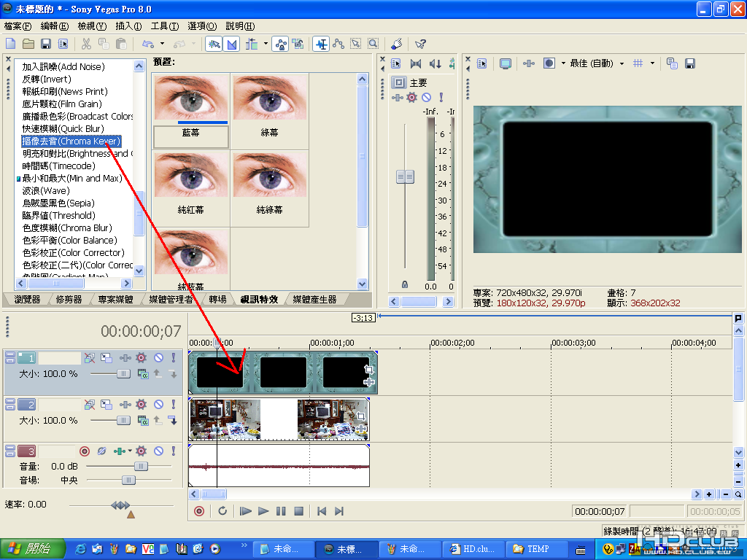Click the What's This help icon
This screenshot has height=560, width=747.
click(420, 44)
